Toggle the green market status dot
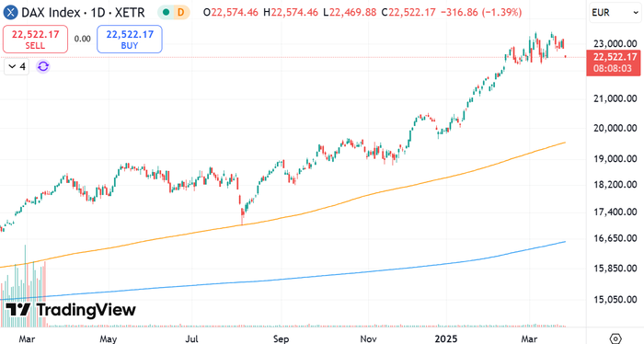Viewport: 644px width, 344px height. point(166,12)
